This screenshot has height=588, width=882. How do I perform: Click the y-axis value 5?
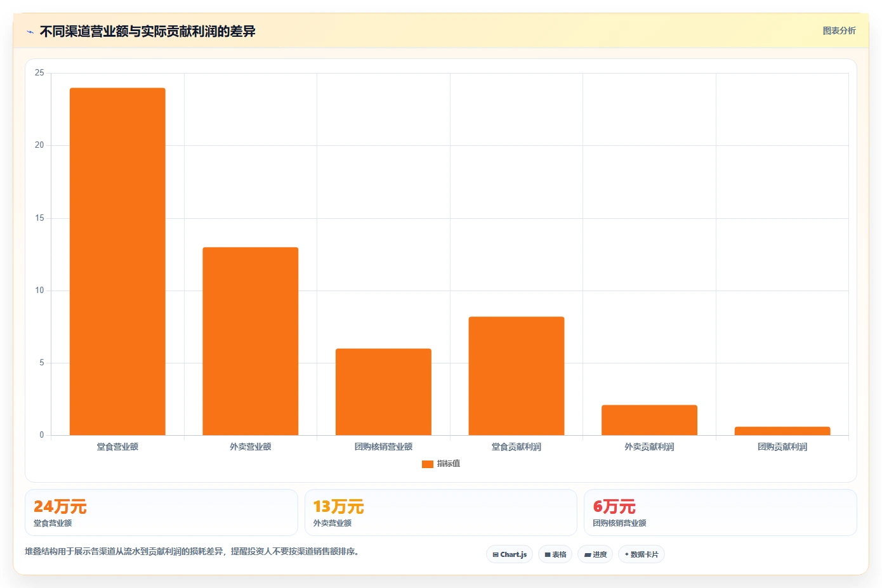coord(42,363)
